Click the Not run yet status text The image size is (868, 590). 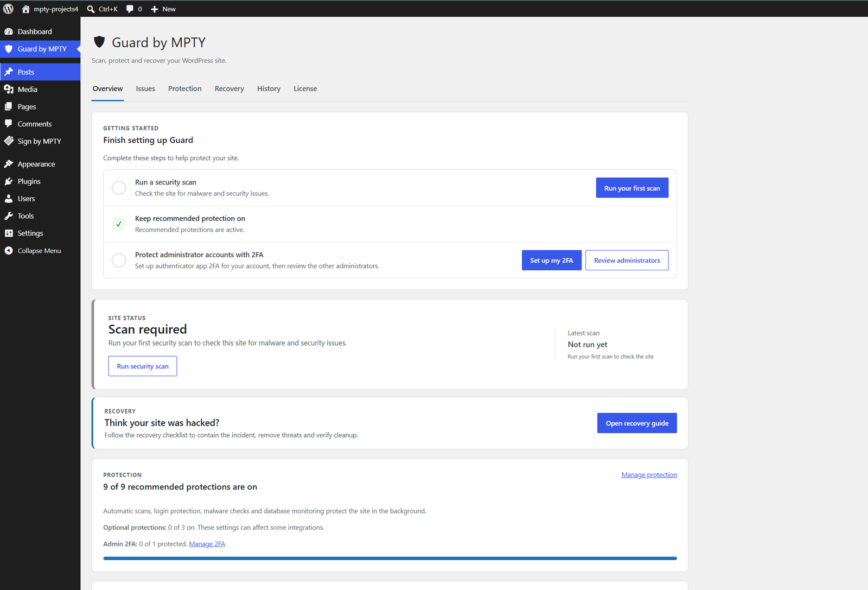(588, 344)
